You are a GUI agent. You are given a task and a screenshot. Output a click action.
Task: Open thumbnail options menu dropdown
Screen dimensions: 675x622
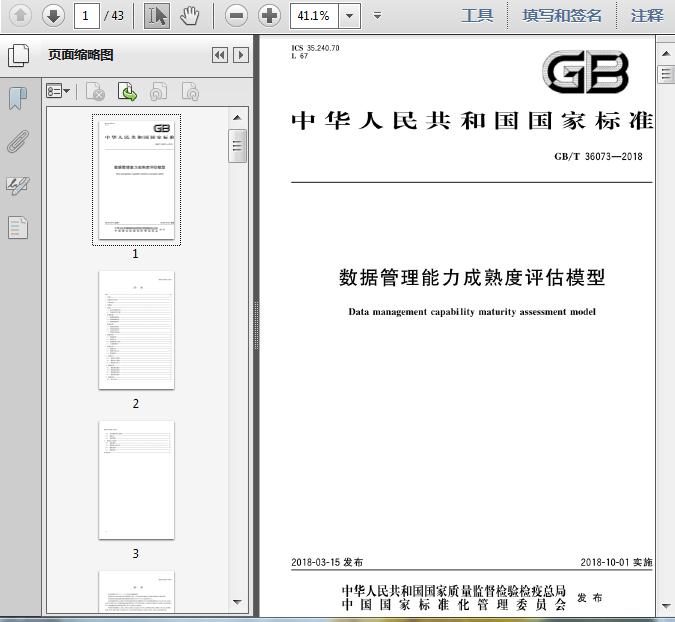[x=58, y=91]
